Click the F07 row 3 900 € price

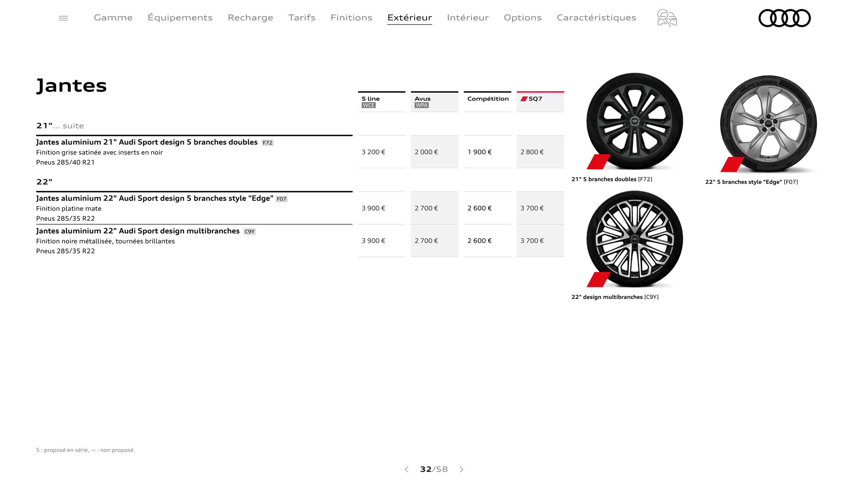373,208
